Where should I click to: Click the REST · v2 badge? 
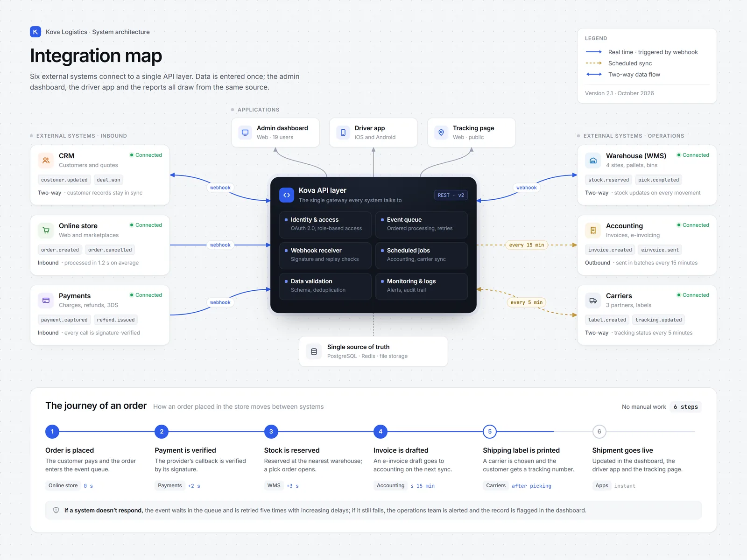pos(451,195)
